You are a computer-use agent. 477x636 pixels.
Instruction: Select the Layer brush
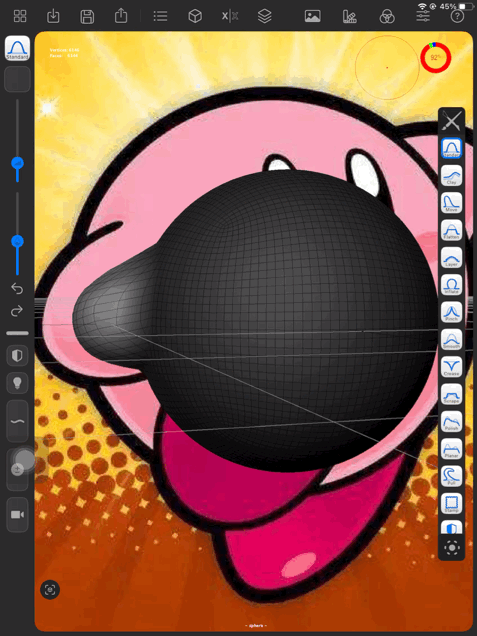coord(451,258)
